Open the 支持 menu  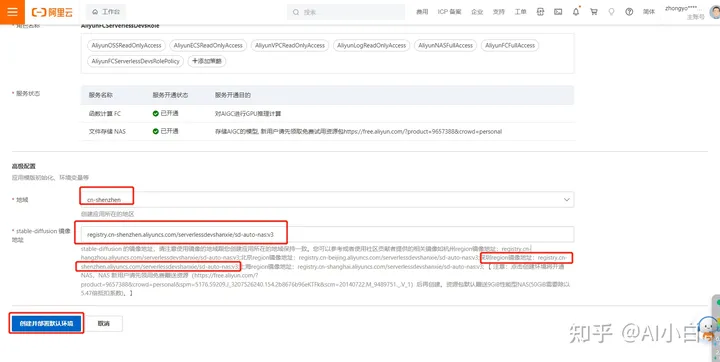point(499,12)
